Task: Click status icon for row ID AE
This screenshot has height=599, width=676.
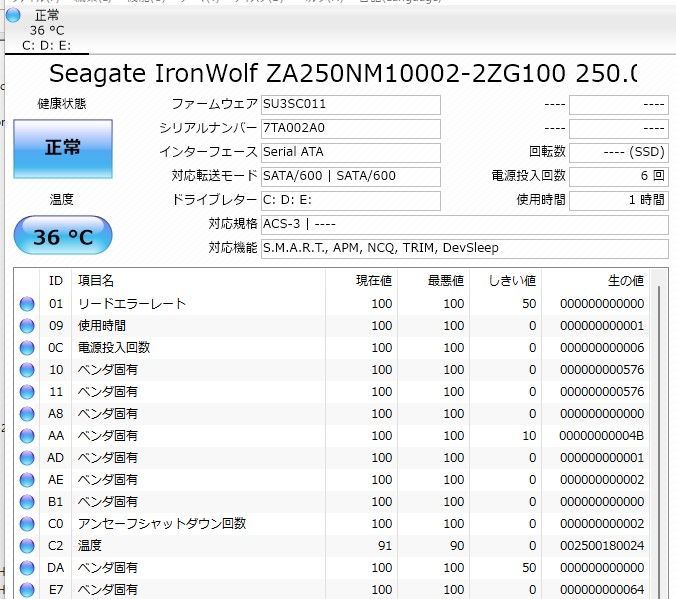Action: tap(27, 480)
